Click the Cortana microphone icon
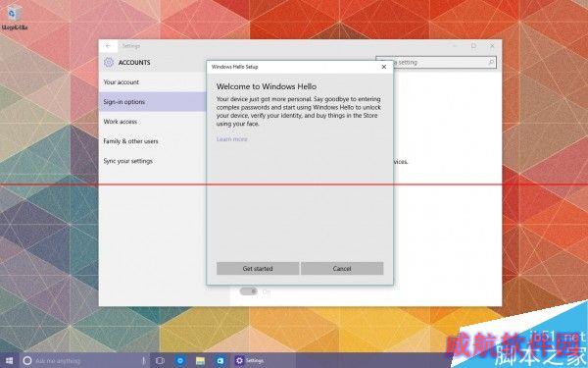This screenshot has height=368, width=588. click(143, 361)
